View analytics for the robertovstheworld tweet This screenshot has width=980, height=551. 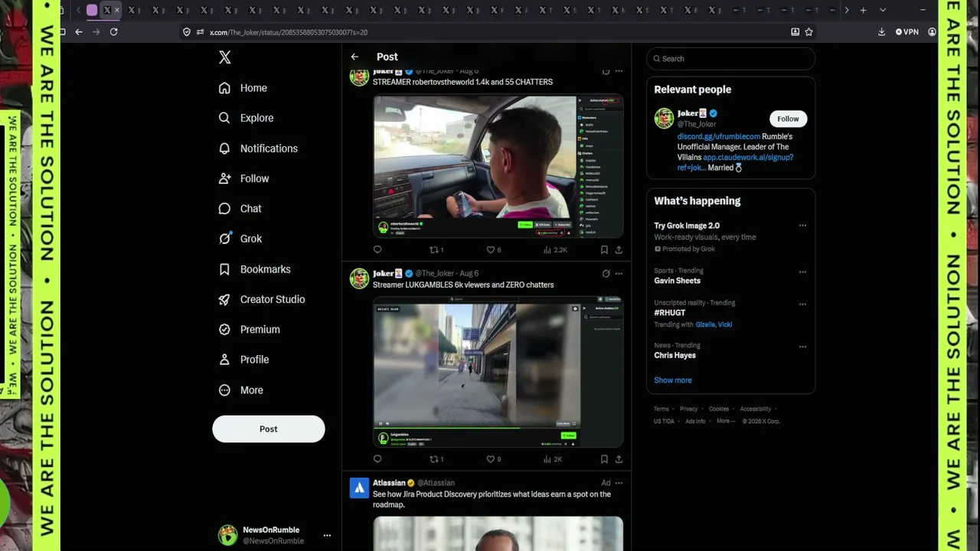555,249
